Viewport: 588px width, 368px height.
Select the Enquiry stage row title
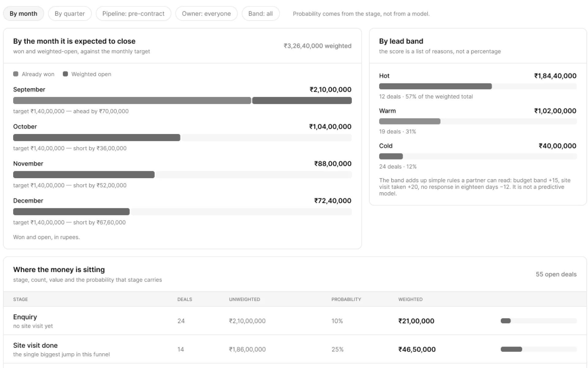click(x=25, y=317)
